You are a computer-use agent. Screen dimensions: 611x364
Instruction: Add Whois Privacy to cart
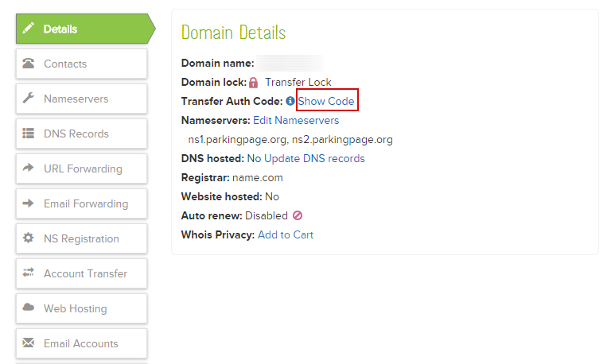point(286,234)
